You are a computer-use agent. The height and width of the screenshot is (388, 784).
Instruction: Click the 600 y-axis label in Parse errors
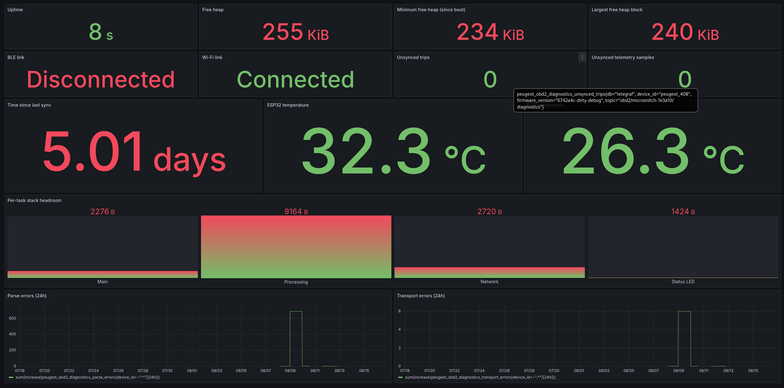(12, 318)
